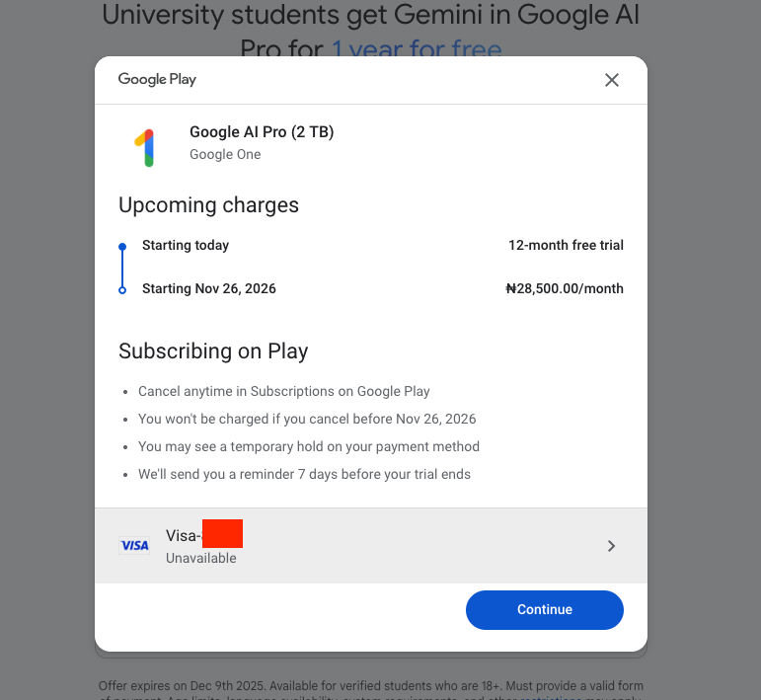Click the reminder 7 days bullet text
Screen dimensions: 761x700
pos(304,474)
